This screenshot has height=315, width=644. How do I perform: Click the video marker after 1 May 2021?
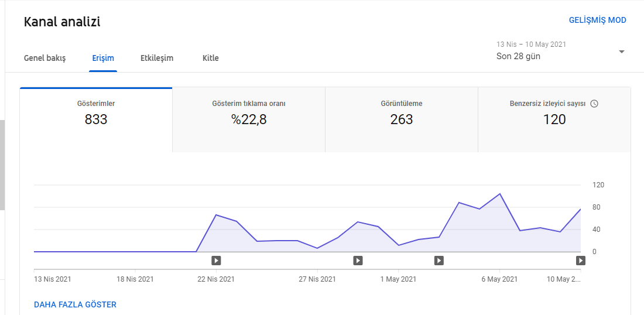(439, 260)
